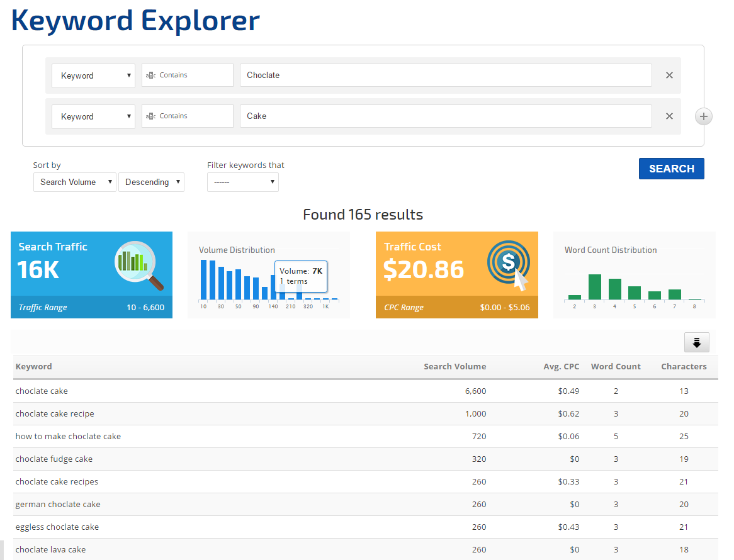Click the magnifying glass Search Traffic icon
734x560 pixels.
139,265
